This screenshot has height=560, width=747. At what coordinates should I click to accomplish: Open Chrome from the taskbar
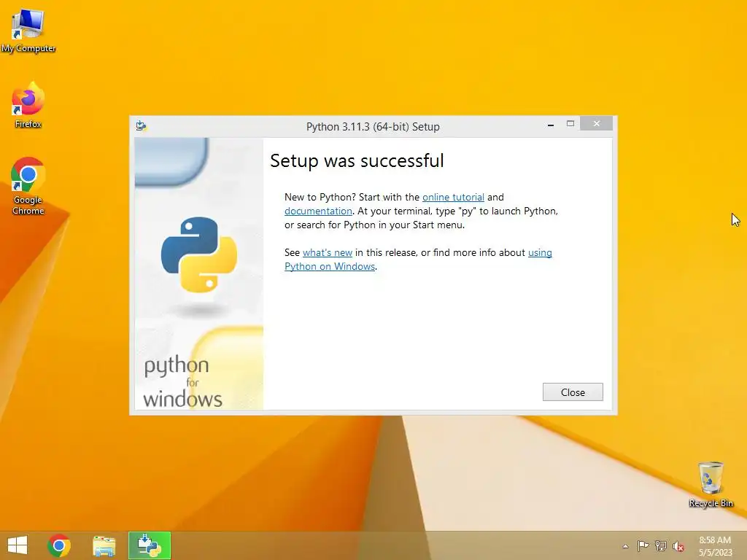coord(59,545)
